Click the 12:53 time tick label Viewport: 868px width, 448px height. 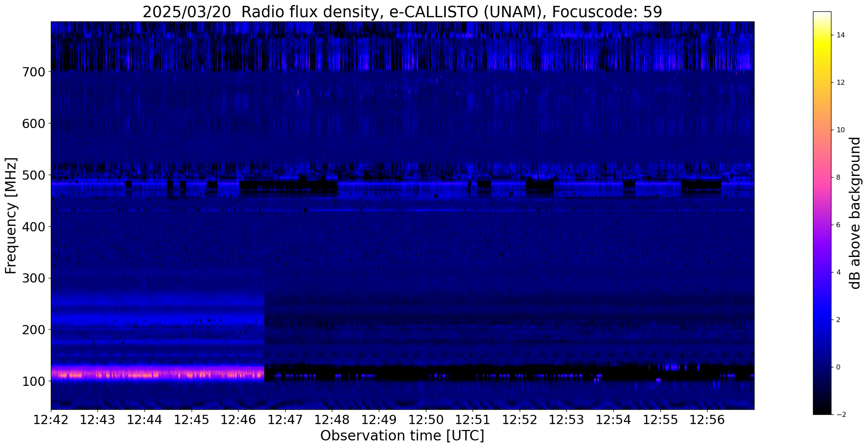click(x=567, y=419)
